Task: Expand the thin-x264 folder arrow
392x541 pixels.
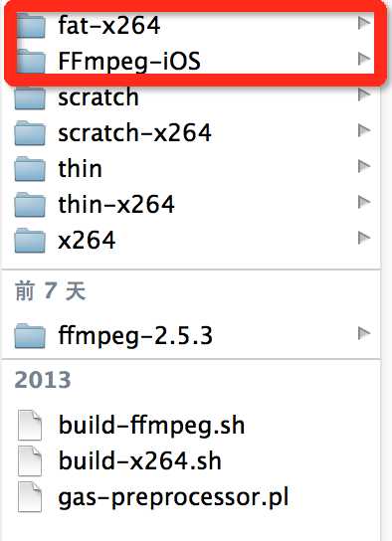Action: point(364,202)
